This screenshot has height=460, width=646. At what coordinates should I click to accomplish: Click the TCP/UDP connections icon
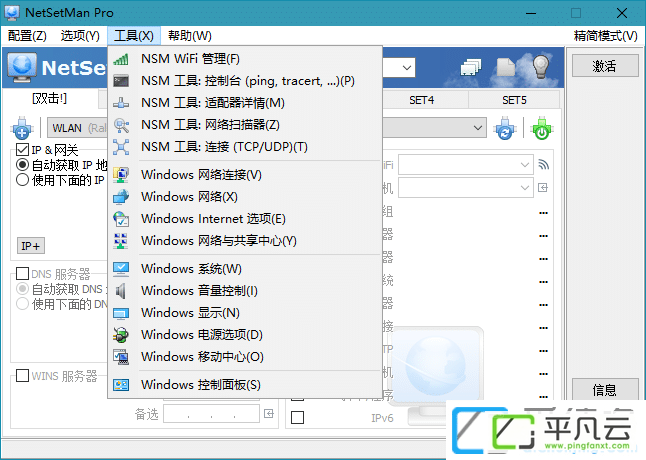(x=121, y=147)
